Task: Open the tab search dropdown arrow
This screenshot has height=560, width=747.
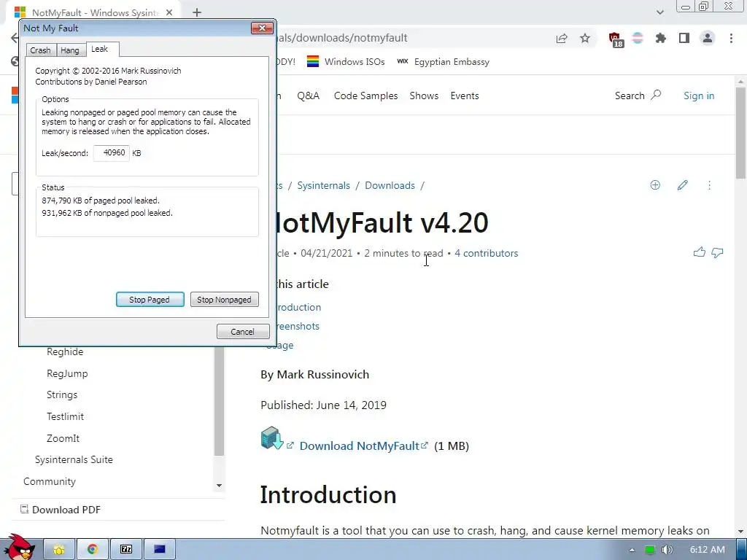Action: coord(659,12)
